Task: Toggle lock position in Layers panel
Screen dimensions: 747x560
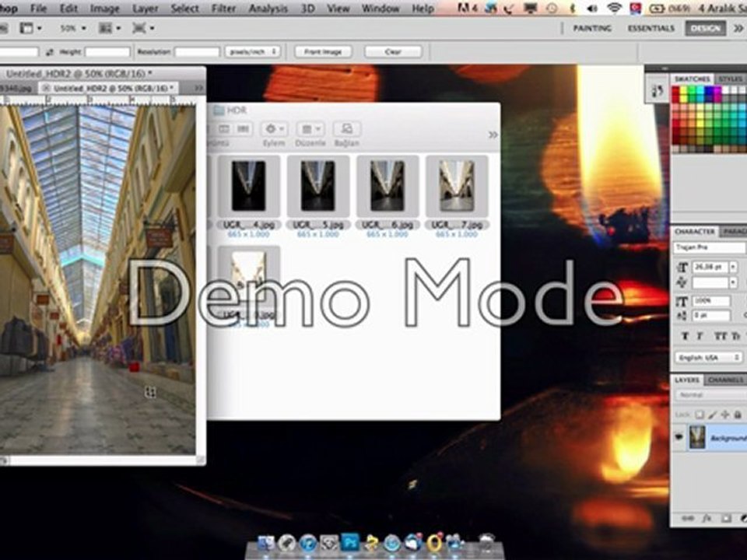Action: coord(725,415)
